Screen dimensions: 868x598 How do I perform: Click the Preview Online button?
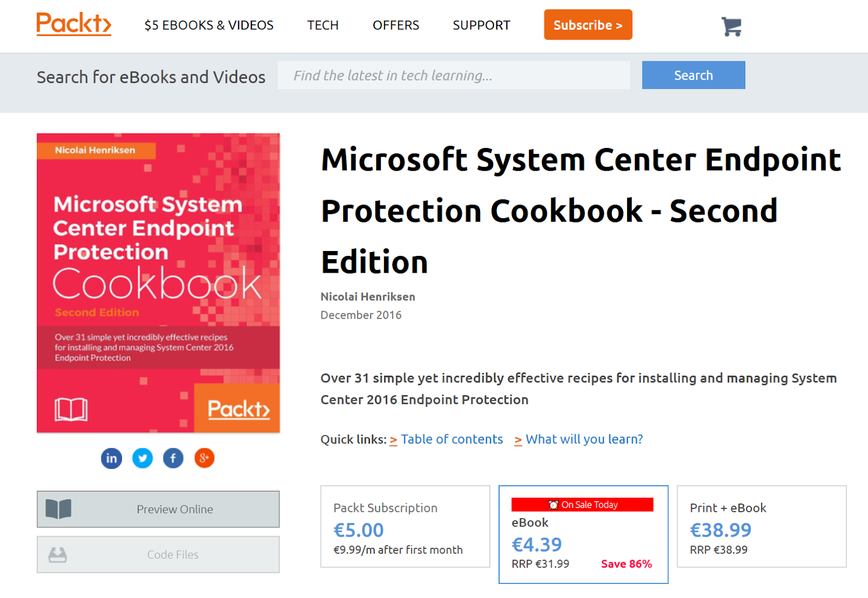[x=158, y=509]
